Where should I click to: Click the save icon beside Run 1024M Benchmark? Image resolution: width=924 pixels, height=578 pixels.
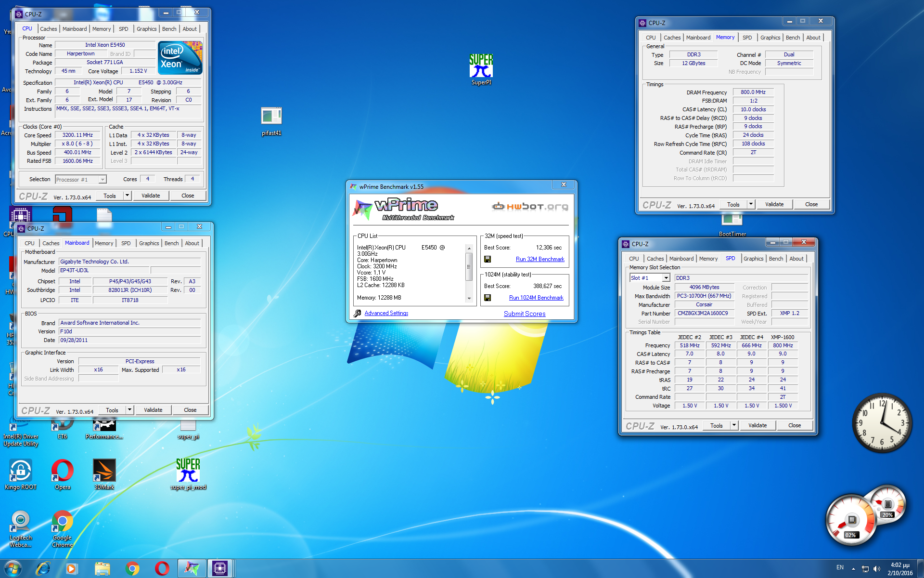click(488, 298)
